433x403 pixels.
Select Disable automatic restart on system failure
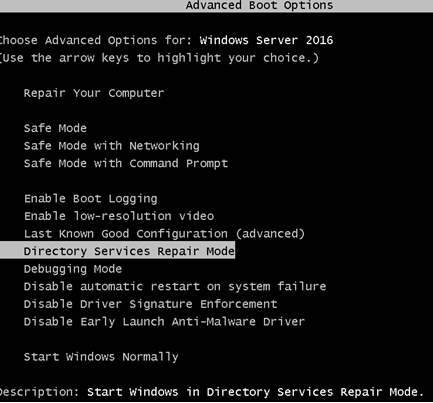[x=175, y=286]
